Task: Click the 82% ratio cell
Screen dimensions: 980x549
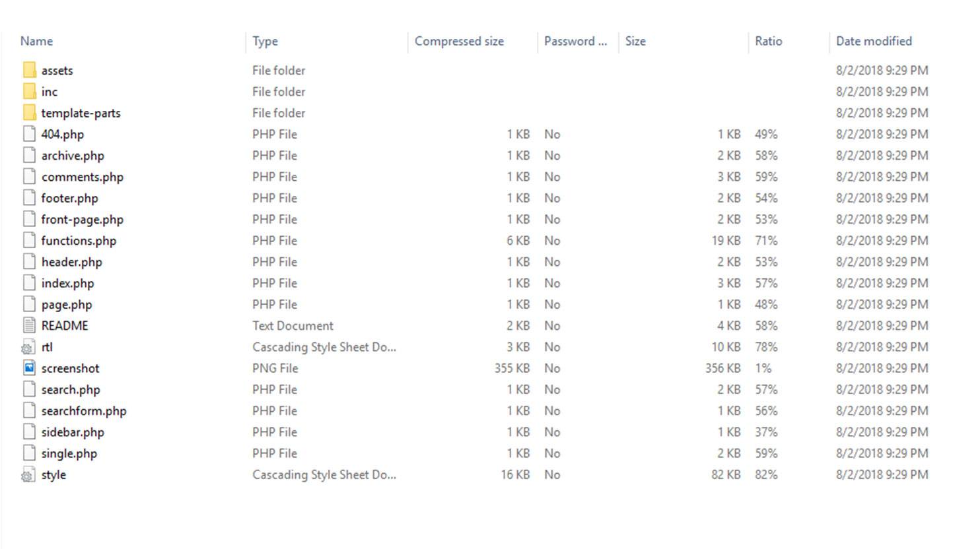Action: tap(766, 475)
